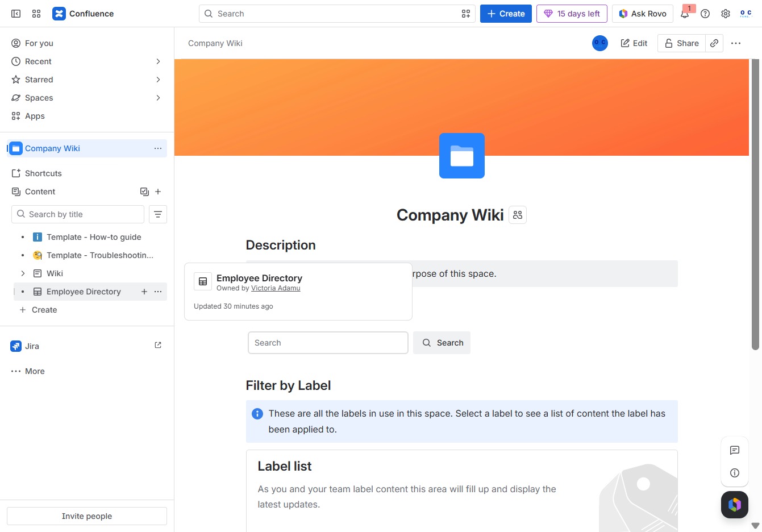The width and height of the screenshot is (762, 532).
Task: Edit the Company Wiki page
Action: pos(634,43)
